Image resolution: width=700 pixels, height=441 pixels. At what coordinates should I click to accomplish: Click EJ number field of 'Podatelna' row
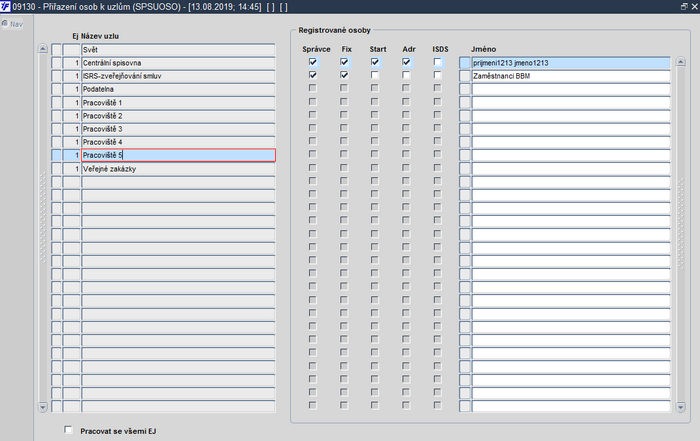(71, 89)
